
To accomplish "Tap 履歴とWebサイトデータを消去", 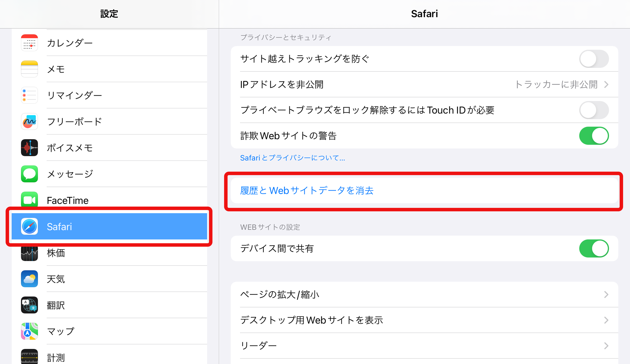I will [x=307, y=191].
